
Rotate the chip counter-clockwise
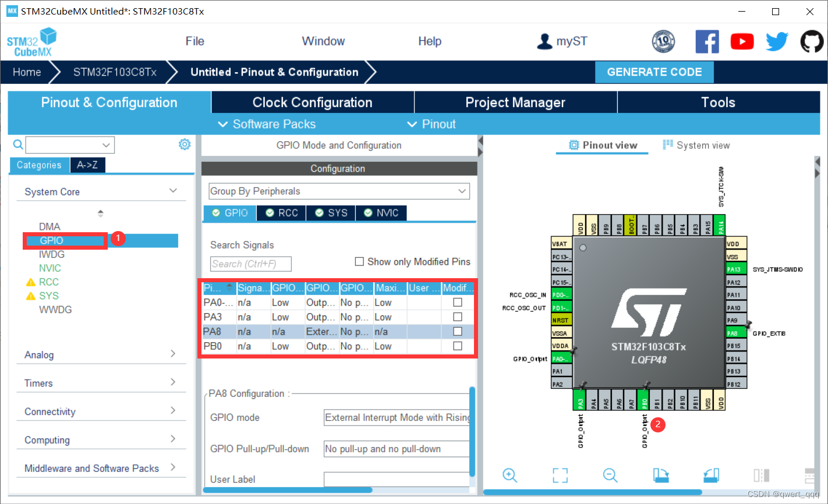click(x=711, y=475)
